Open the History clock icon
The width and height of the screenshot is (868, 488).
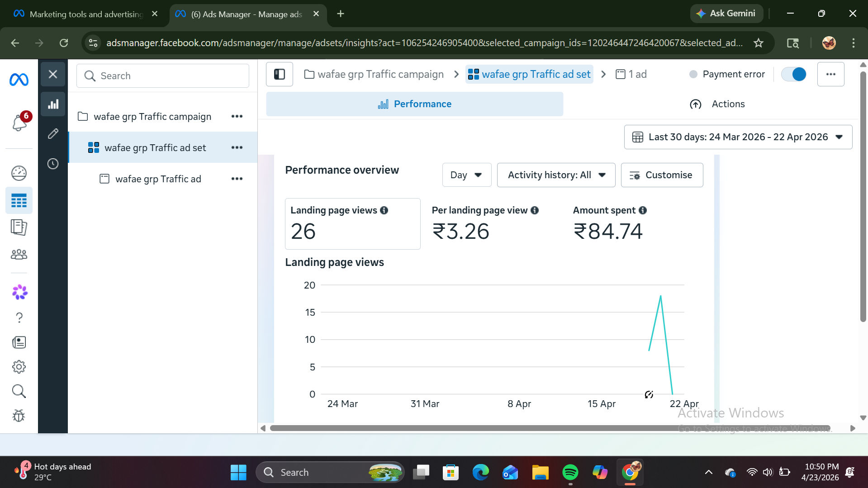(53, 164)
